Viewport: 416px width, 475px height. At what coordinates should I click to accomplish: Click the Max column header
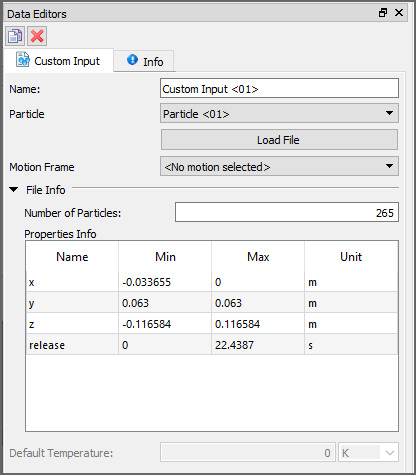coord(258,257)
